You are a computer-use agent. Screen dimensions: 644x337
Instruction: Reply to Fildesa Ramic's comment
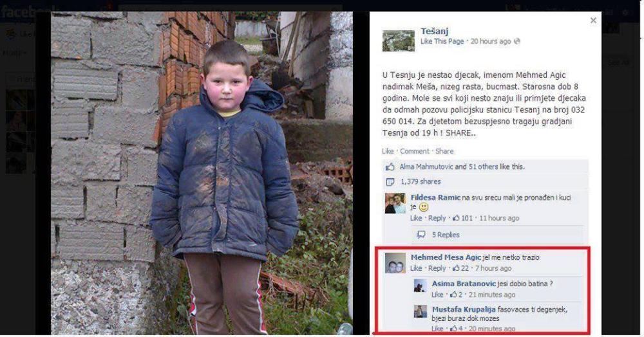coord(437,218)
